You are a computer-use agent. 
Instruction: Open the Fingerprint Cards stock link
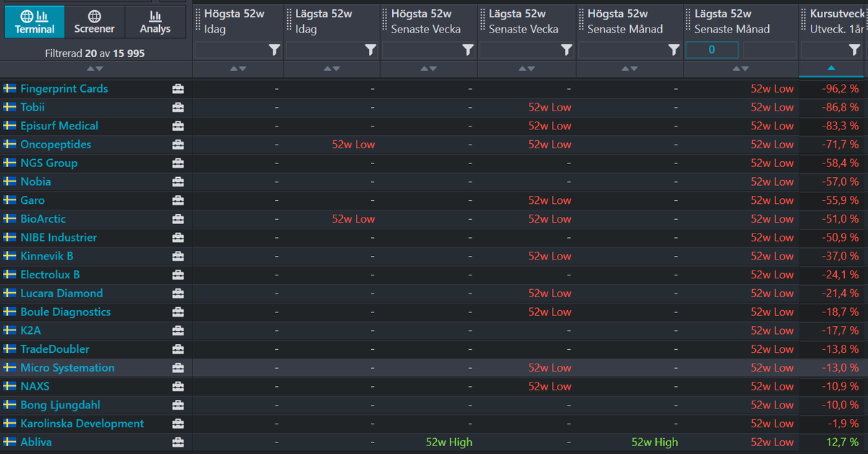pyautogui.click(x=64, y=89)
